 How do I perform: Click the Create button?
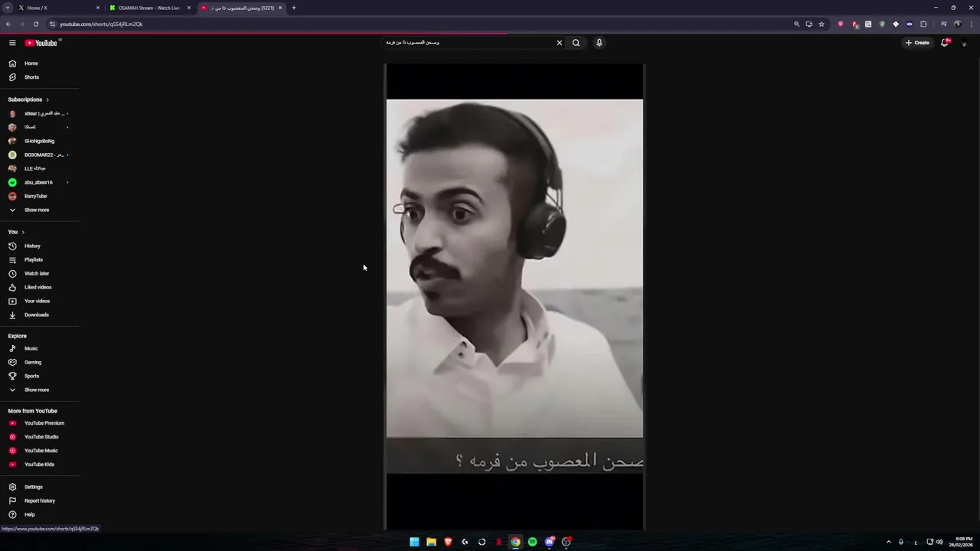point(917,43)
